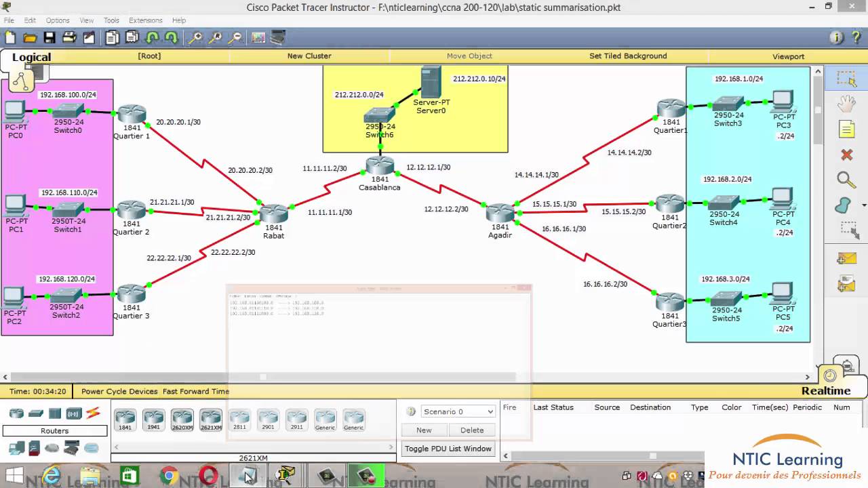This screenshot has height=488, width=868.
Task: Open the View menu
Action: point(87,20)
